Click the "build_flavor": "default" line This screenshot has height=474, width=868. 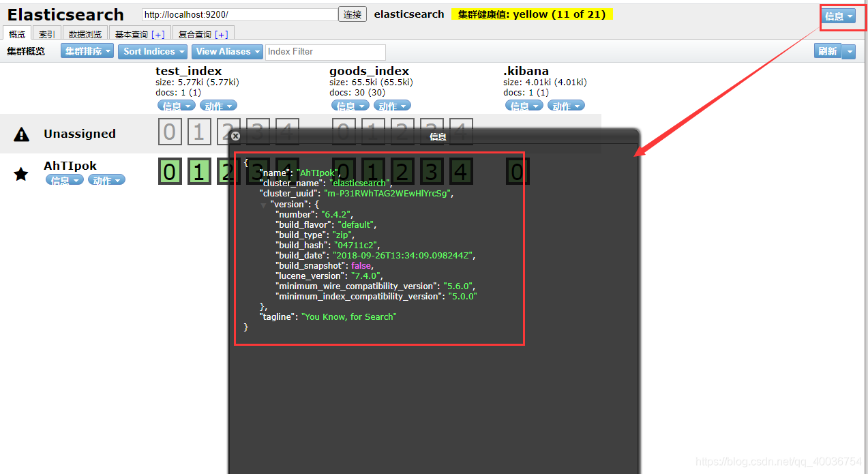click(x=326, y=224)
